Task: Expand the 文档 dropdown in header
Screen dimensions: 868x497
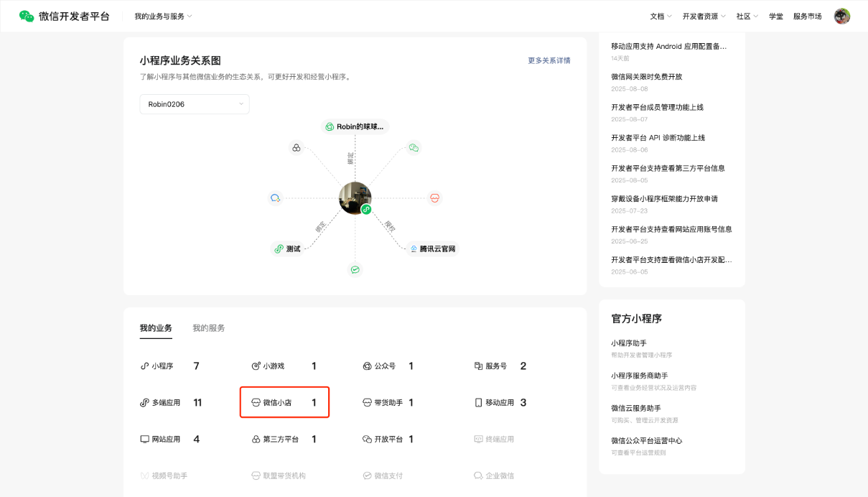Action: [661, 16]
